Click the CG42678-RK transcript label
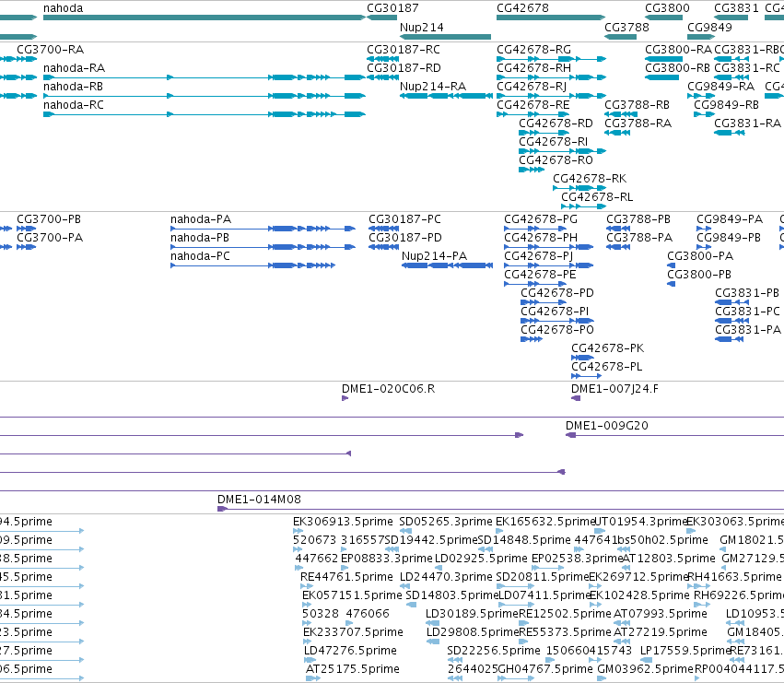Viewport: 784px width, 683px height. pyautogui.click(x=590, y=179)
